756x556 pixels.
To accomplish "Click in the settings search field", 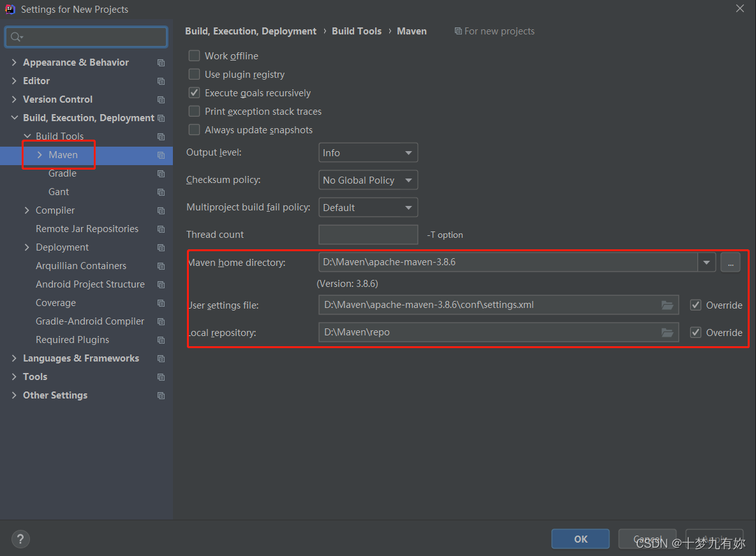I will coord(86,37).
